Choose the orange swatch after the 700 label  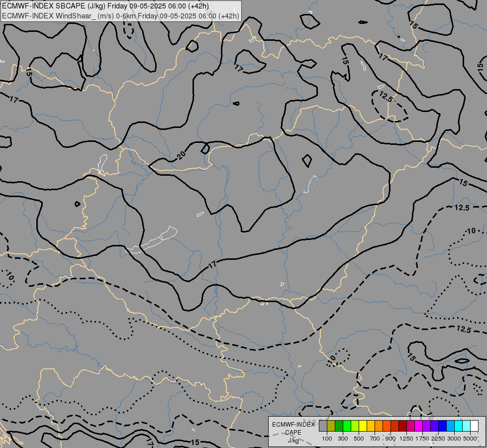[x=379, y=426]
